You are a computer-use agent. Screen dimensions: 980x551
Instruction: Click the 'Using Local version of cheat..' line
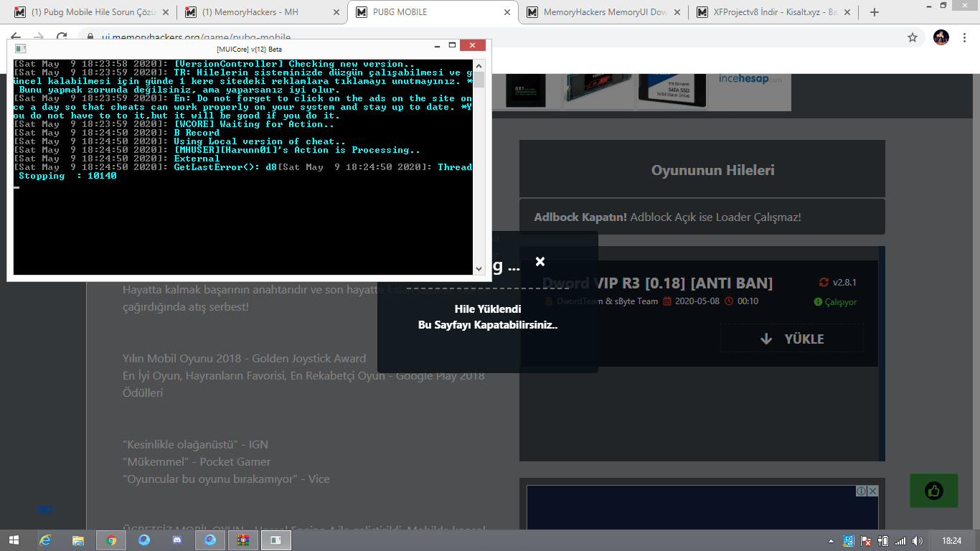[x=179, y=141]
